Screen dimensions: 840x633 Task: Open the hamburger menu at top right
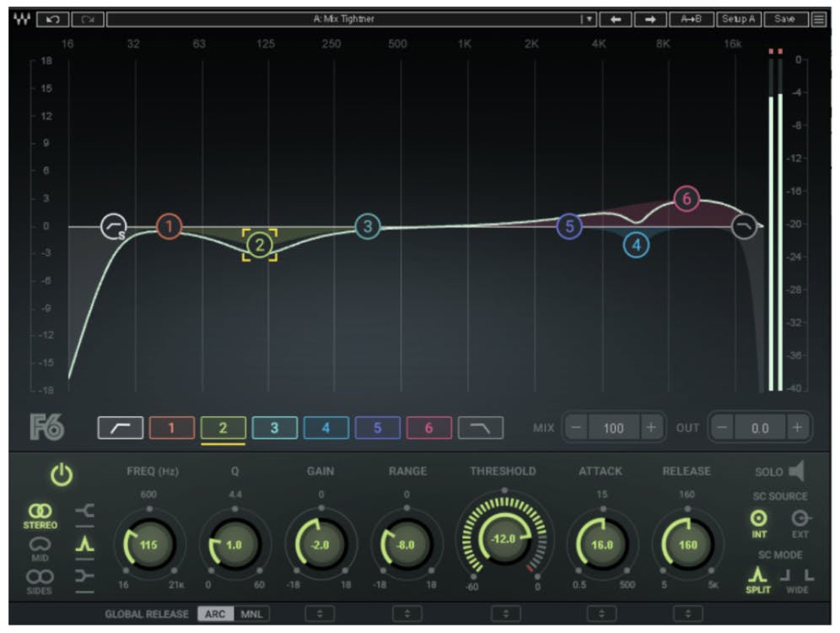[819, 19]
